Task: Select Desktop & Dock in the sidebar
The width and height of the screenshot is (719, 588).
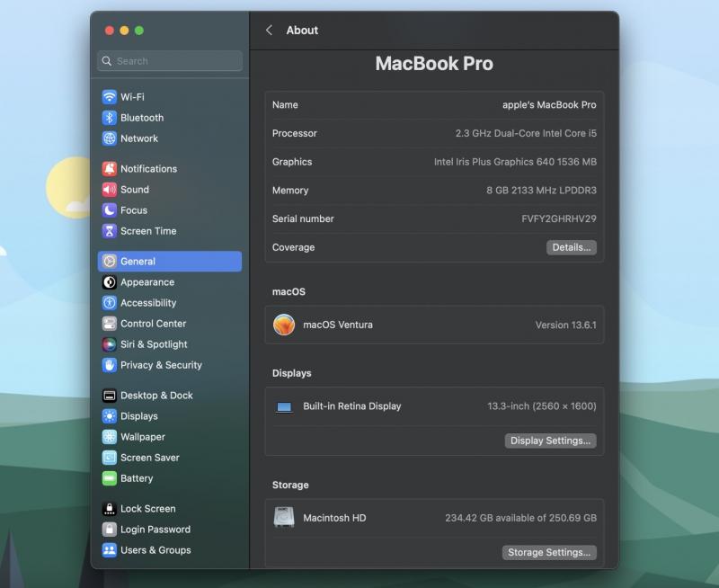Action: click(x=170, y=396)
